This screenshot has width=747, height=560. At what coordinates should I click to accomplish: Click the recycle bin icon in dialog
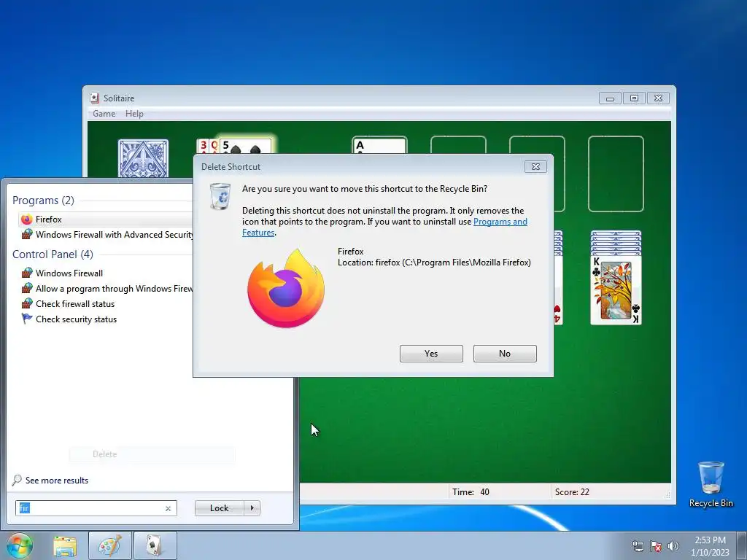click(220, 196)
